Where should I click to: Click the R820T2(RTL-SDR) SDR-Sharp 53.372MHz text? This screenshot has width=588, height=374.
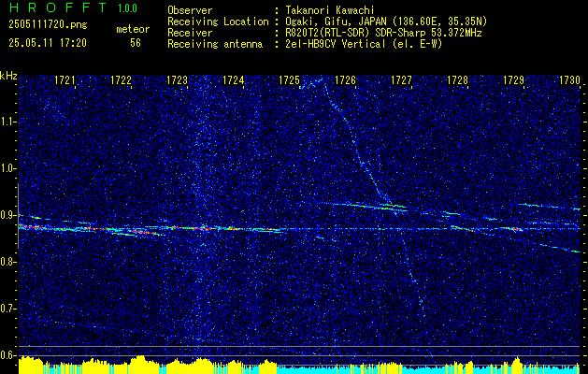pos(383,33)
